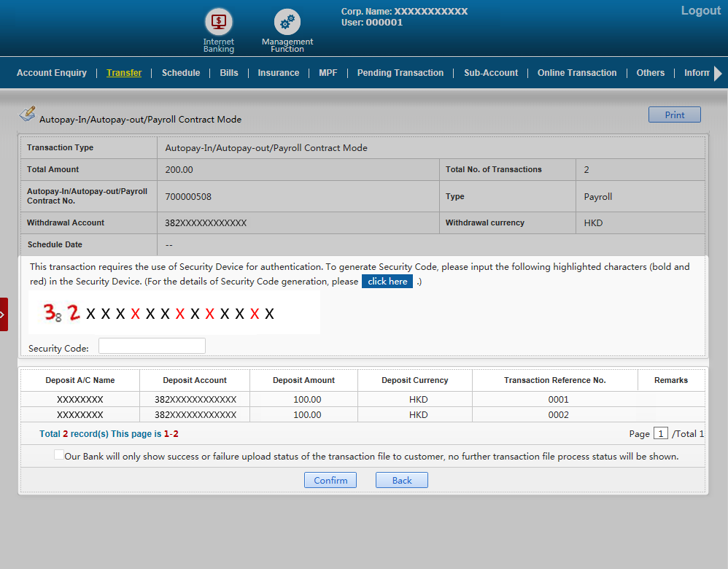This screenshot has width=728, height=569.
Task: Select the MPF menu item
Action: pos(328,73)
